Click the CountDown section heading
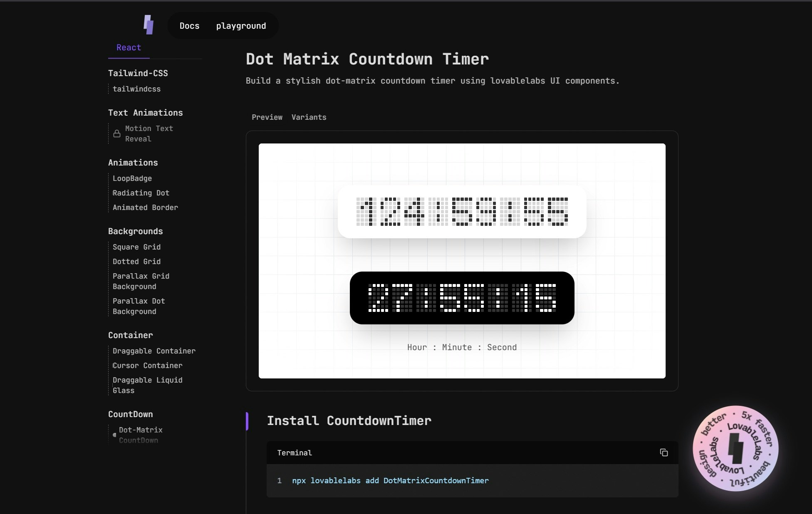812x514 pixels. point(131,414)
